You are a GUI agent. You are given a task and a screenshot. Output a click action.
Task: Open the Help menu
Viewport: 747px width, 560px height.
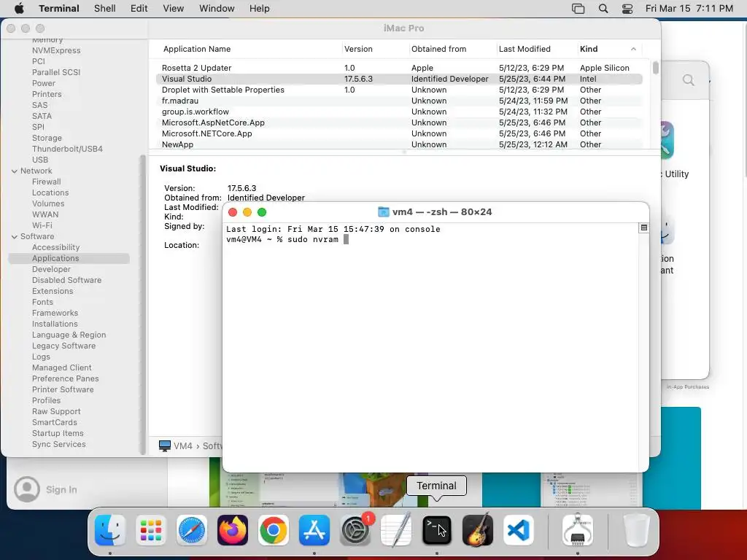[259, 9]
